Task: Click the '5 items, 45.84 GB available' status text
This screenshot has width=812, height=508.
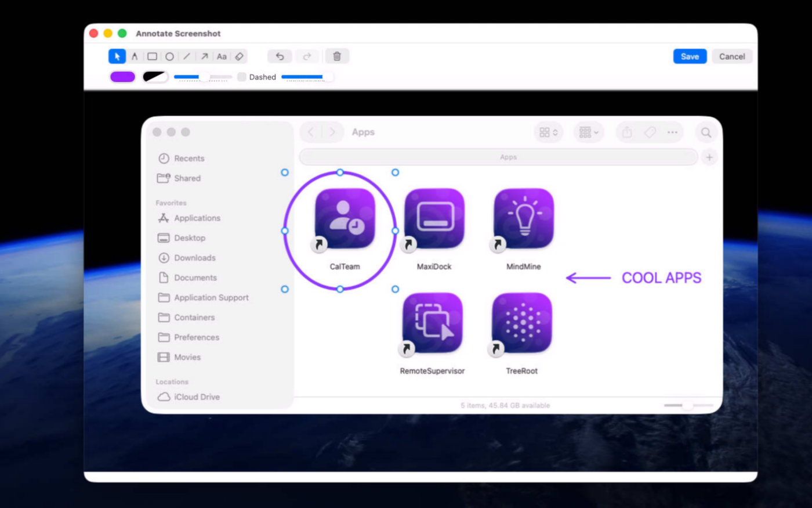Action: (505, 405)
